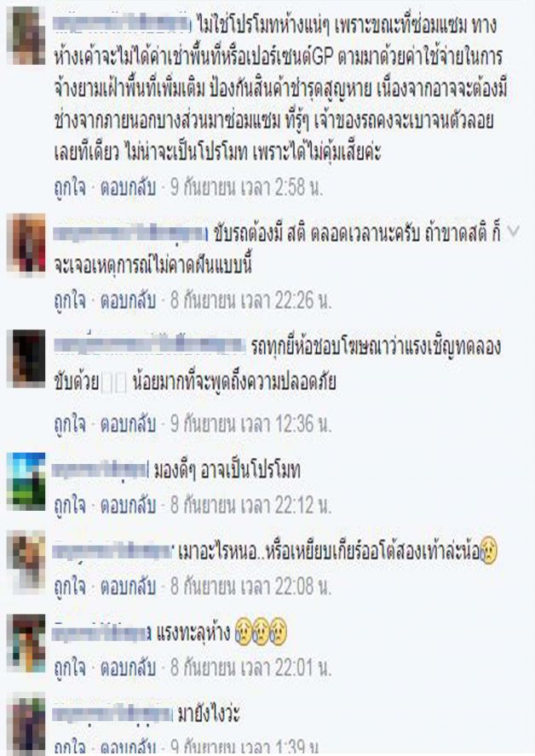Click the avatar next to แรงทะลุห้าง comment

click(26, 643)
